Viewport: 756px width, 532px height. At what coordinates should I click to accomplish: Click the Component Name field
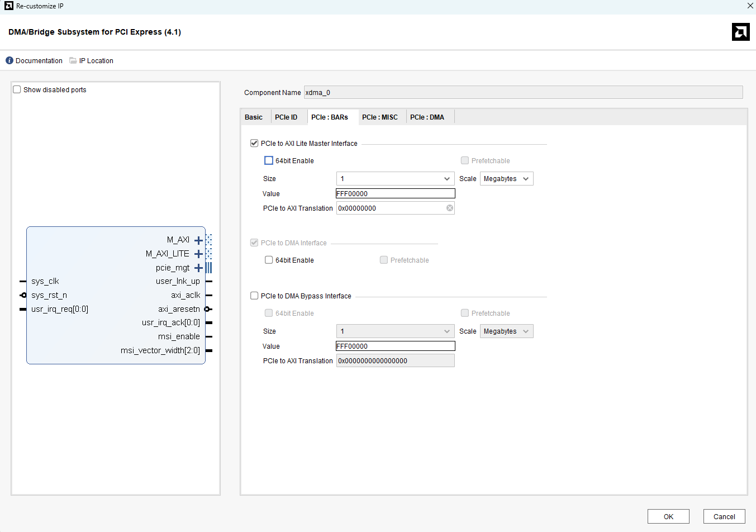coord(523,93)
